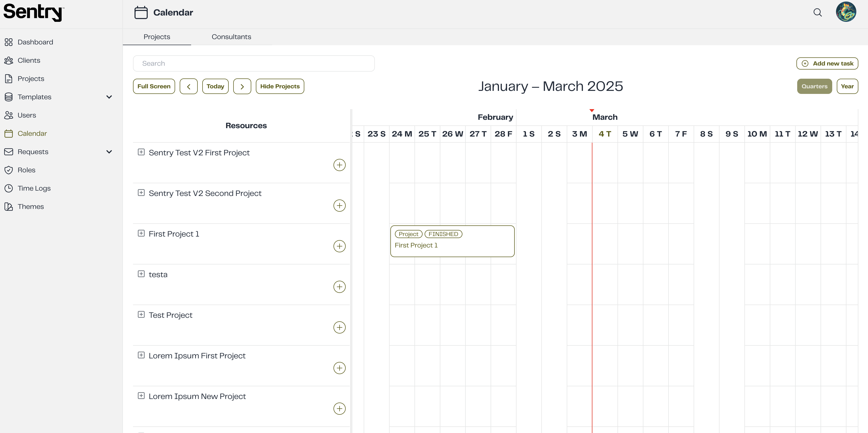Open Dashboard from sidebar
This screenshot has width=868, height=433.
coord(35,42)
